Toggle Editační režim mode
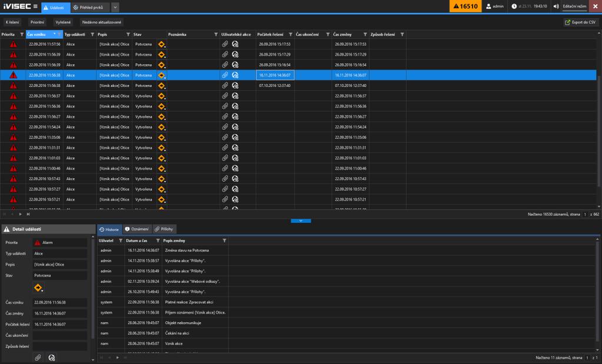Screen dimensions: 602x364 (x=574, y=6)
